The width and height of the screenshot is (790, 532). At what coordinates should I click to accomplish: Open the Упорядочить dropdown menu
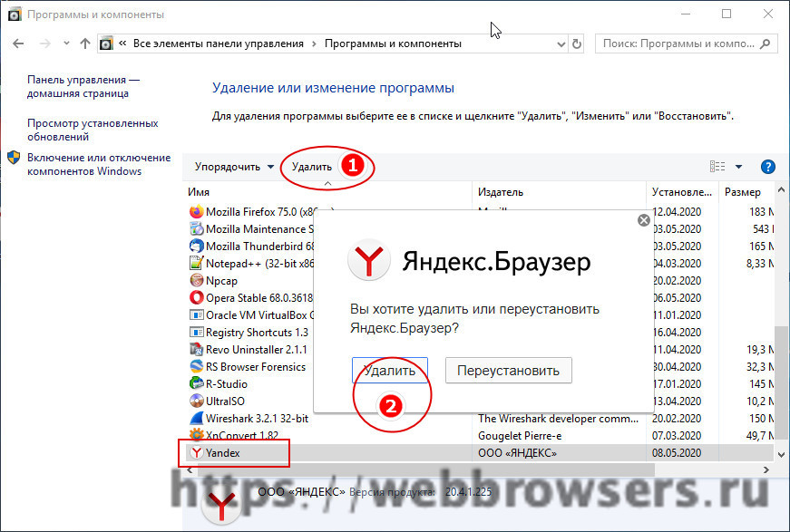234,167
